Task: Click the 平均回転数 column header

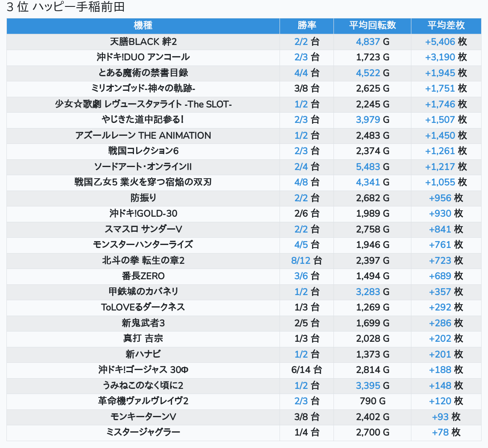Action: pyautogui.click(x=372, y=26)
